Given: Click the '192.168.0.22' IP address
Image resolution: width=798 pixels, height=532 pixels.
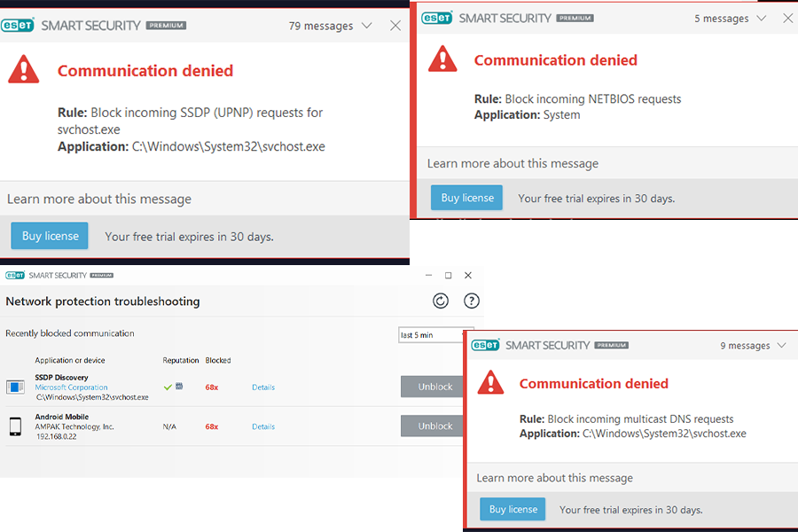Looking at the screenshot, I should (x=56, y=437).
